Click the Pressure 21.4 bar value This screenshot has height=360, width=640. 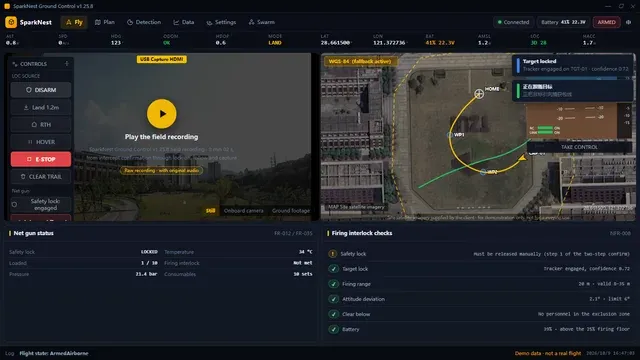pyautogui.click(x=147, y=274)
